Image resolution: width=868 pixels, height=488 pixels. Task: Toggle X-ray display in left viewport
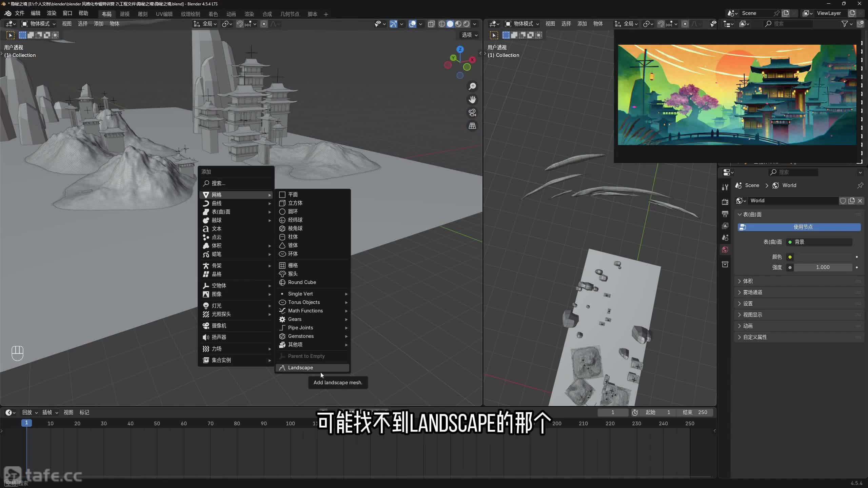click(431, 24)
